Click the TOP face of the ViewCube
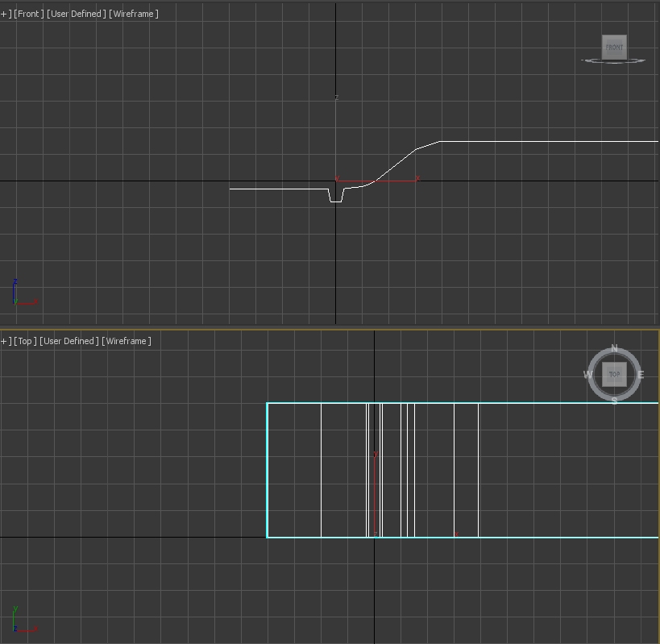This screenshot has width=660, height=644. [x=614, y=374]
